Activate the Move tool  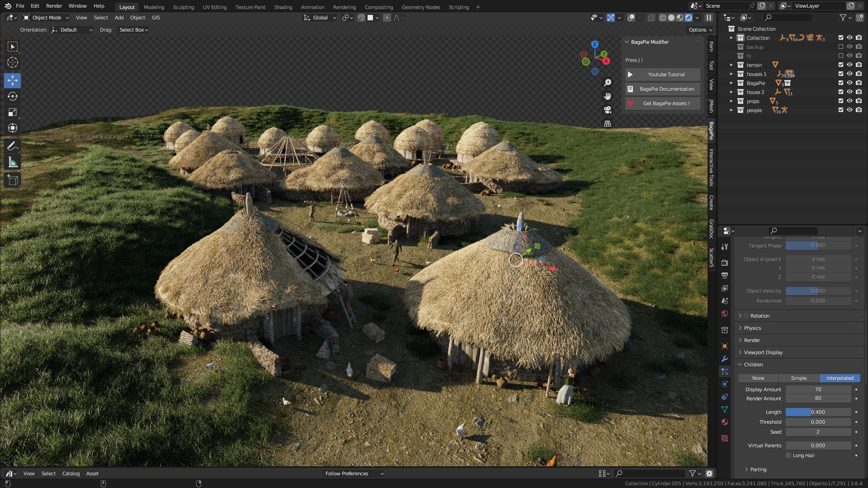13,80
